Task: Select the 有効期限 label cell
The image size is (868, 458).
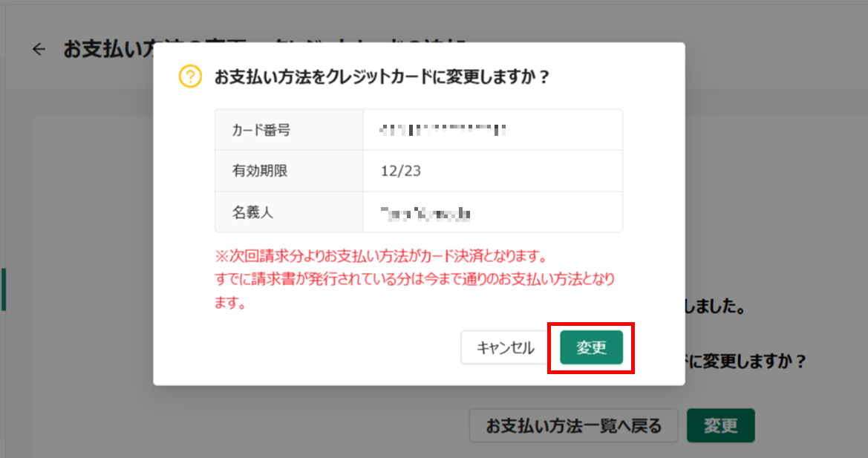Action: tap(289, 171)
